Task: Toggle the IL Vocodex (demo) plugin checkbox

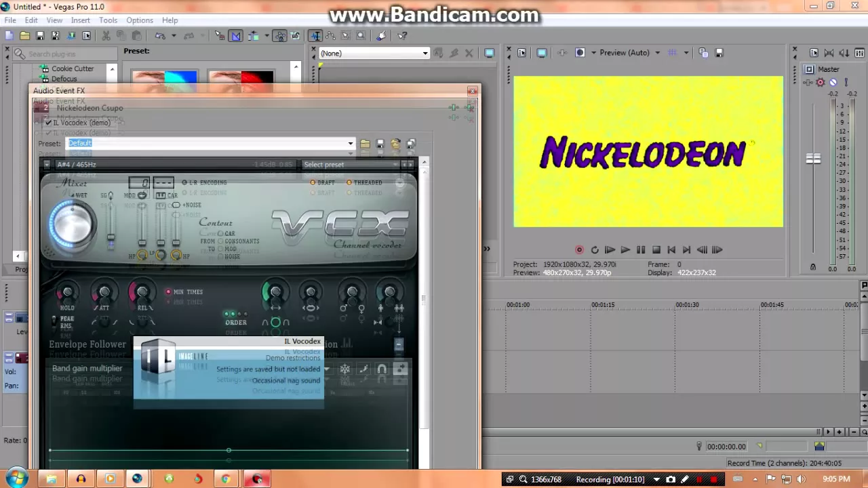Action: point(48,123)
